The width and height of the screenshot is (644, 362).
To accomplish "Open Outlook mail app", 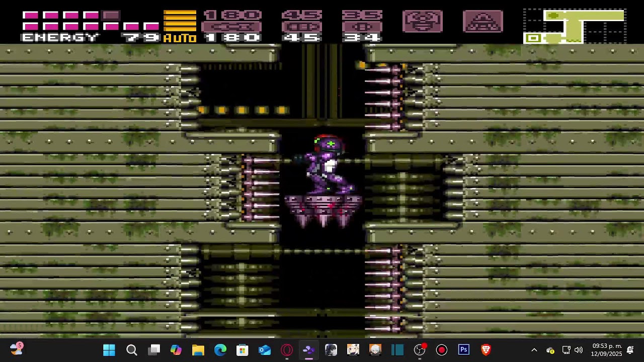I will click(265, 350).
